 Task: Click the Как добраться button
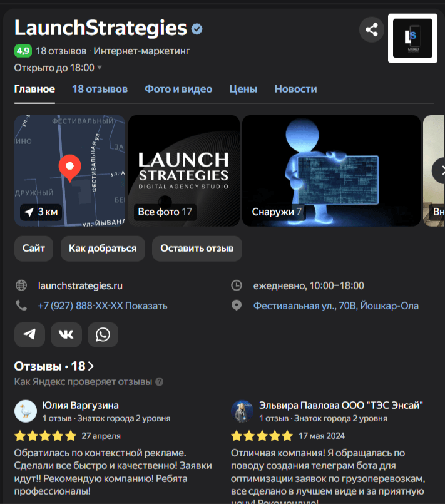pyautogui.click(x=103, y=249)
